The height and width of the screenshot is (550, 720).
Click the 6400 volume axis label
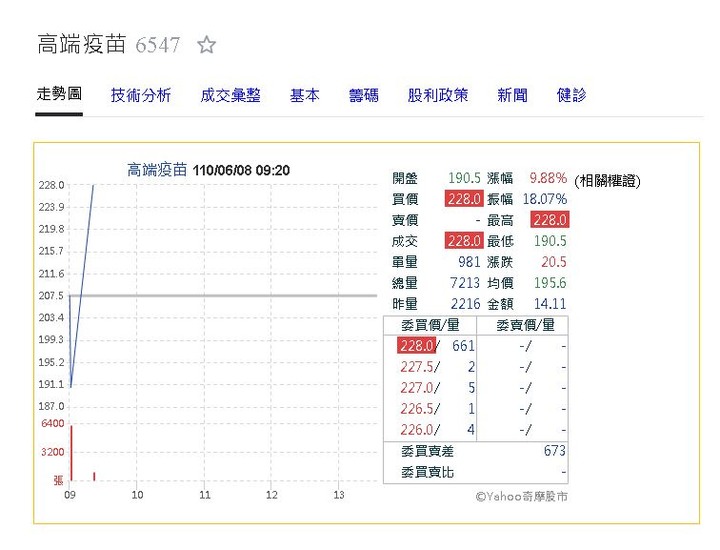tap(53, 423)
